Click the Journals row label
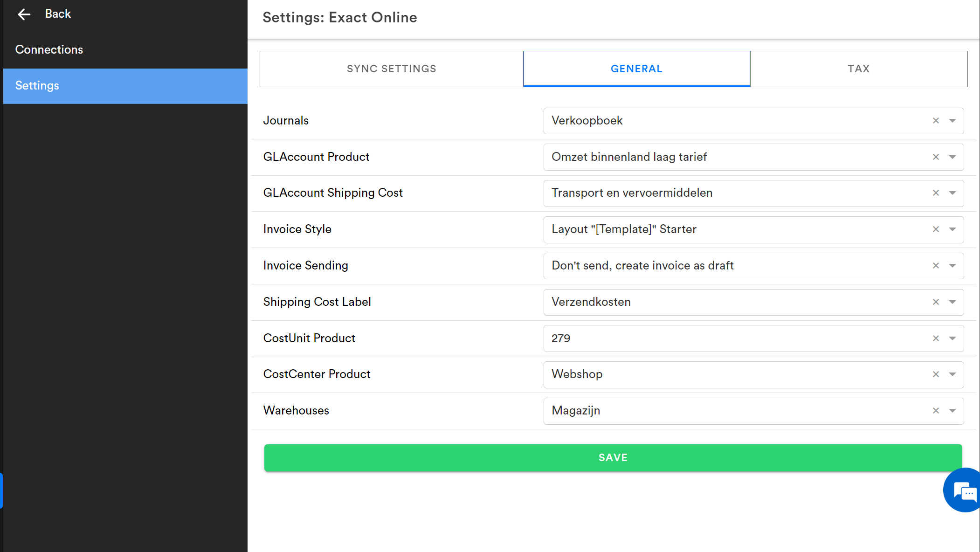 point(286,121)
